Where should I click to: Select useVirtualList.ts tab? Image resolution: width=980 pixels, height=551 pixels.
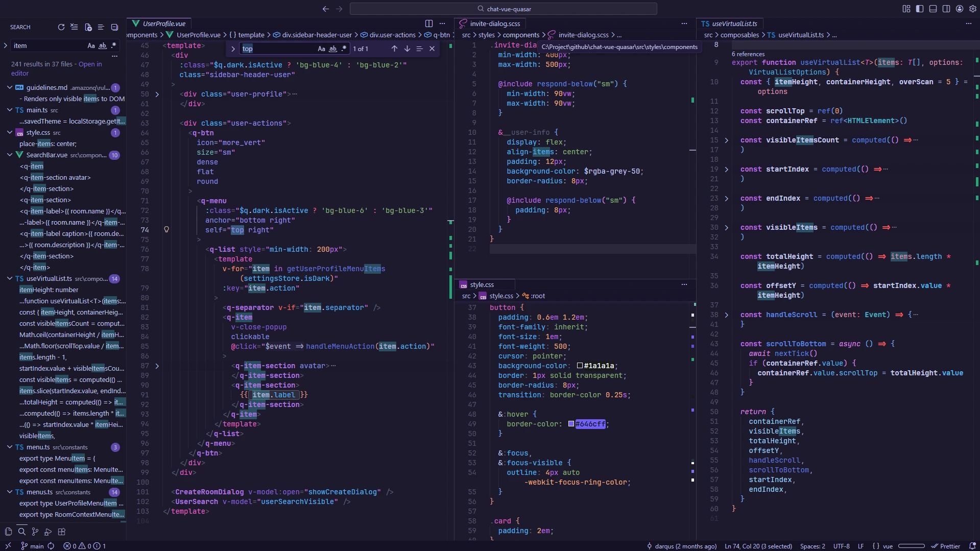[x=729, y=23]
